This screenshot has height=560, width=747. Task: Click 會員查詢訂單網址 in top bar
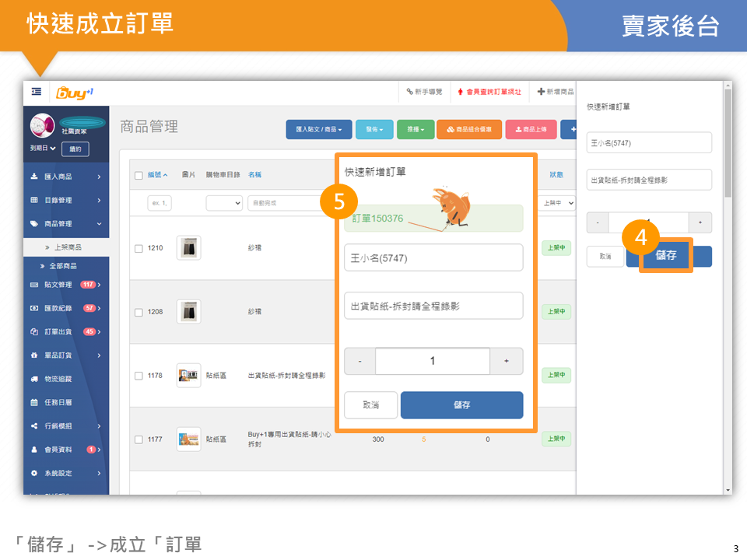pos(489,92)
